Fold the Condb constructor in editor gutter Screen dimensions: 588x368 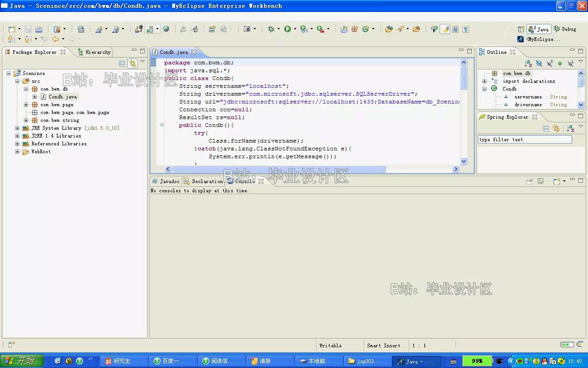[162, 125]
